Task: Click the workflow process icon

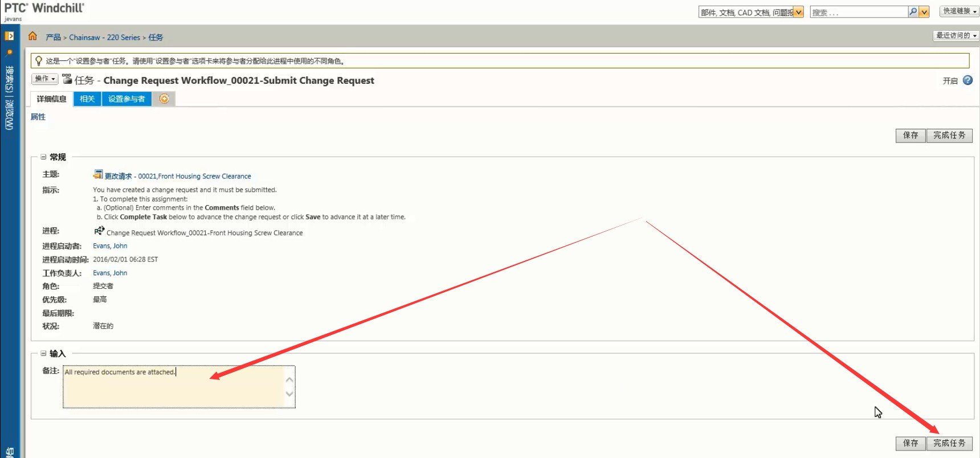Action: (x=99, y=231)
